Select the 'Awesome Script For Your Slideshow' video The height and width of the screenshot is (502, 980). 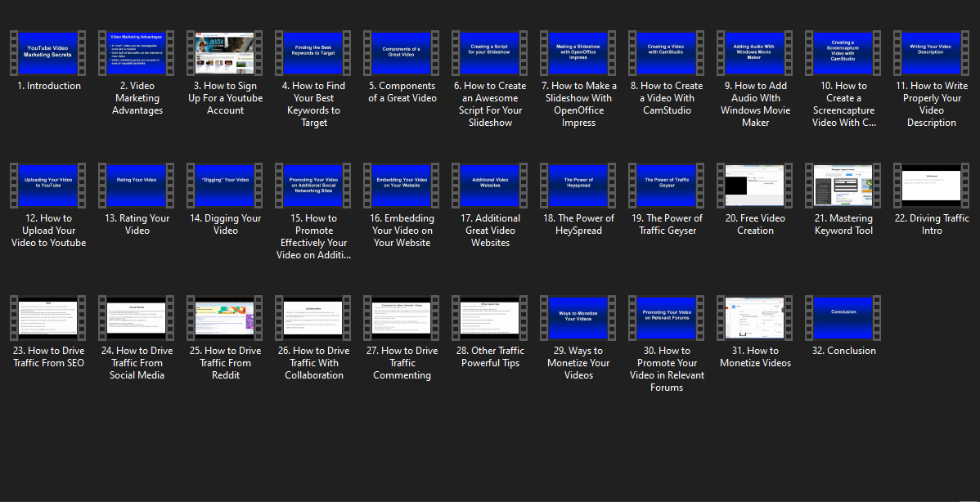[491, 53]
